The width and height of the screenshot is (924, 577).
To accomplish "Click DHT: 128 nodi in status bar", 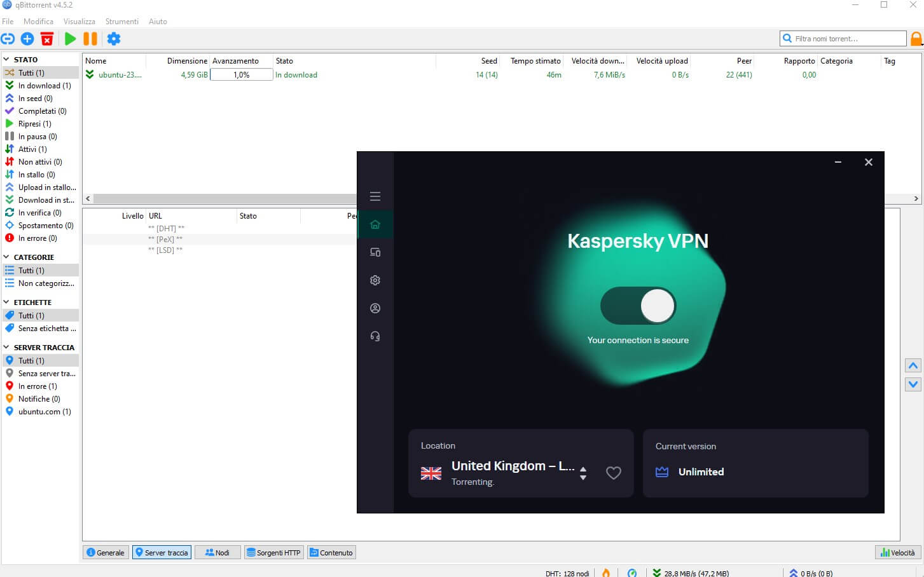I will tap(567, 573).
